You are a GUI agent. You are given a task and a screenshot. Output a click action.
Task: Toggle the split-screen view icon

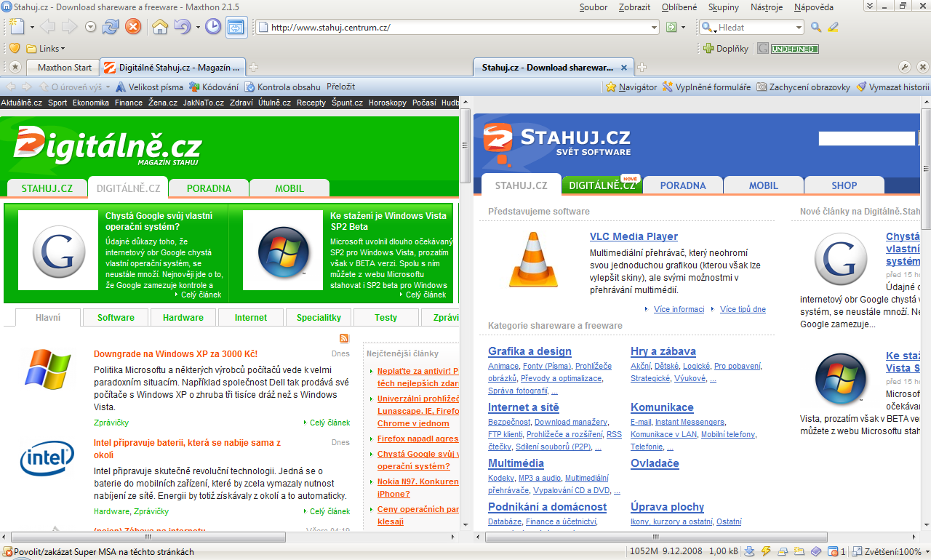236,27
